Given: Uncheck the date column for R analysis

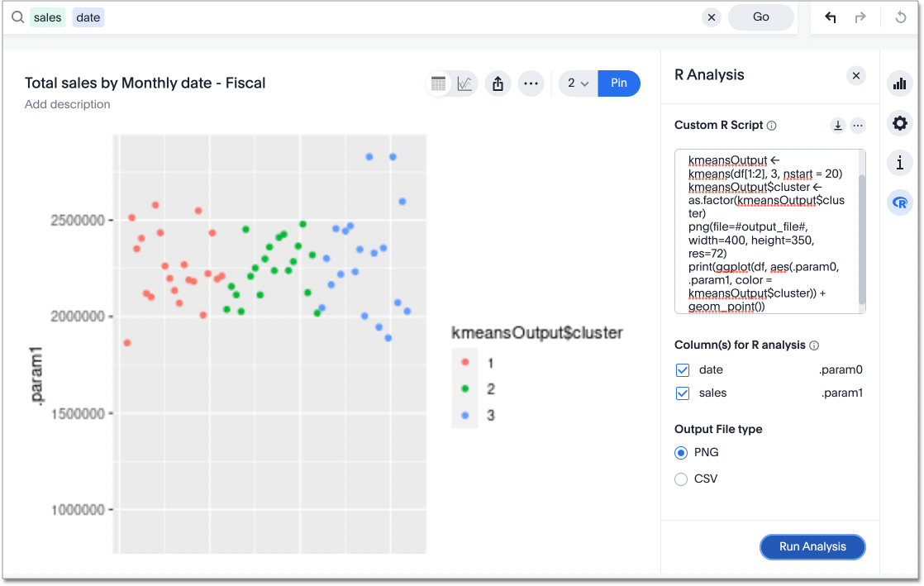Looking at the screenshot, I should pyautogui.click(x=683, y=369).
